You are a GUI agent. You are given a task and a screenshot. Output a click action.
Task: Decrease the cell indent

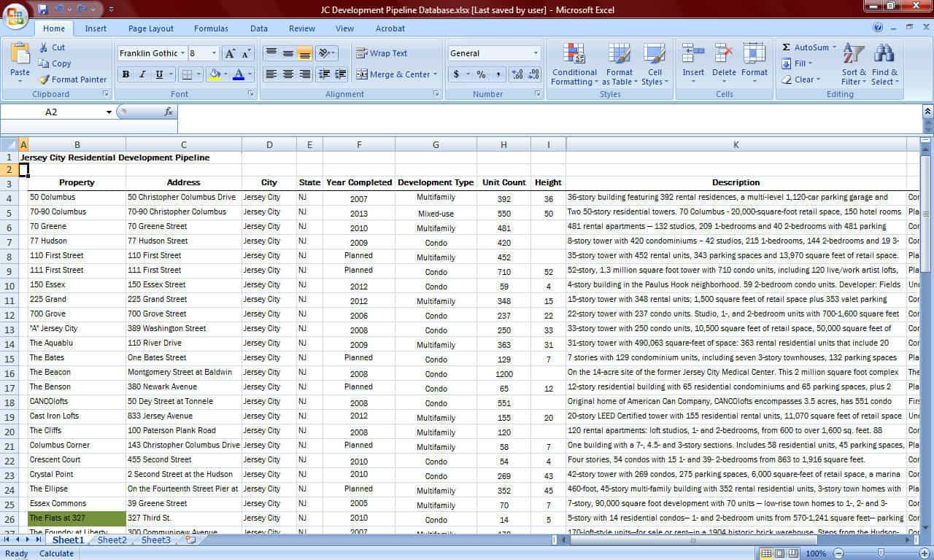pos(324,74)
